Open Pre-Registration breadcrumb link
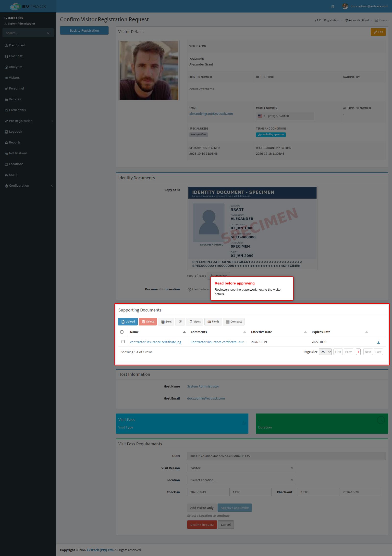Viewport: 392px width, 556px height. 327,20
